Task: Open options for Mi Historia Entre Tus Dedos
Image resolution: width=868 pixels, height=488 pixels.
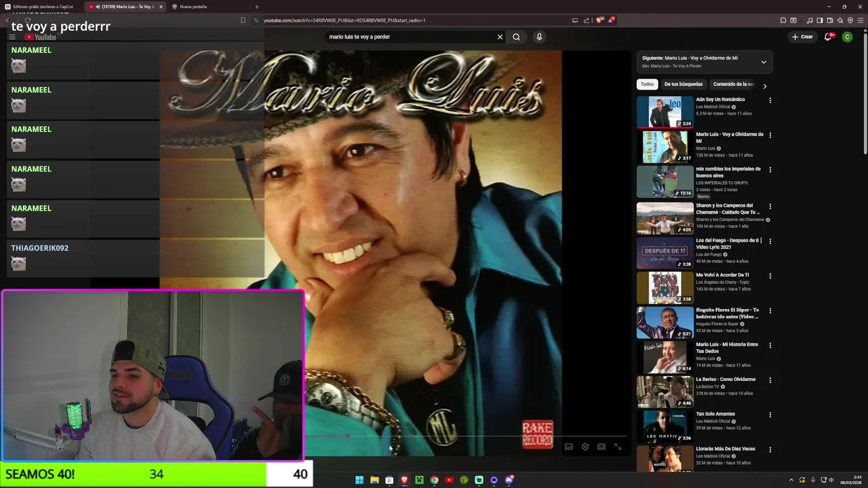Action: coord(770,345)
